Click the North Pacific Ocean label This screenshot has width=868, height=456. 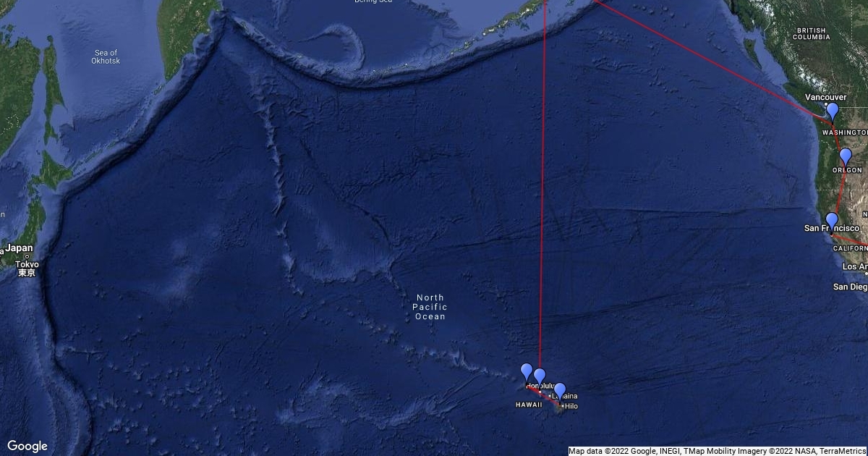coord(430,307)
